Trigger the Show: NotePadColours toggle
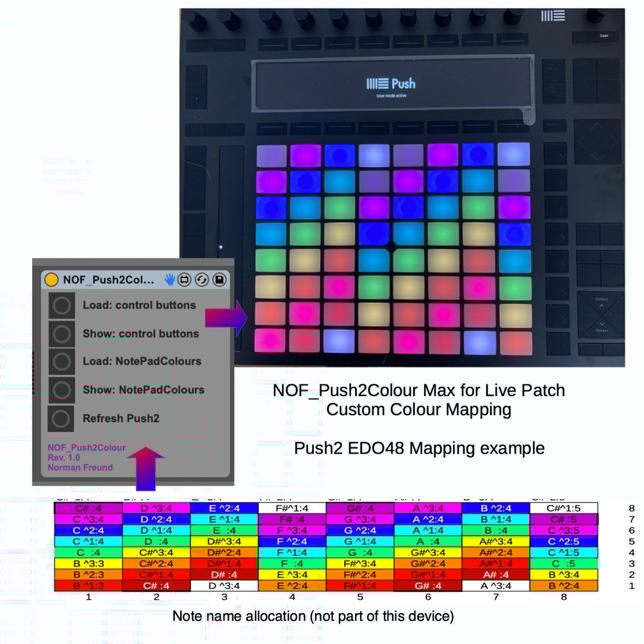 click(x=62, y=390)
